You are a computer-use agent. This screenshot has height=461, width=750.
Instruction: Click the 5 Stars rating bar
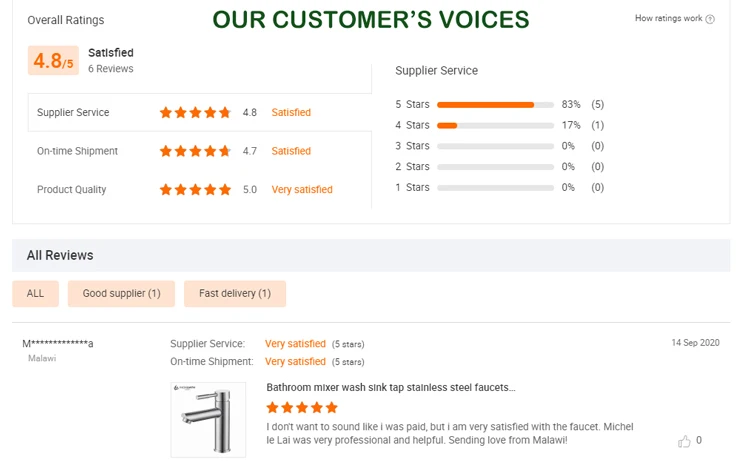tap(495, 104)
